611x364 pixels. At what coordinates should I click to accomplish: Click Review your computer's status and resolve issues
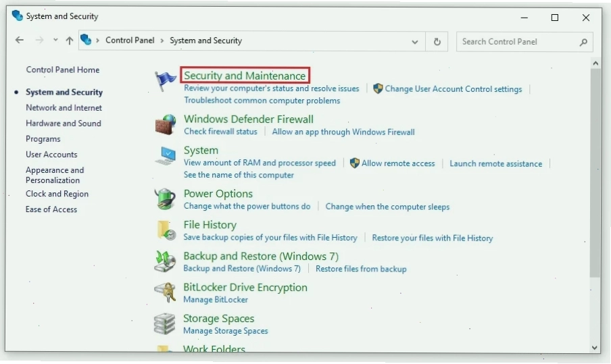(272, 88)
